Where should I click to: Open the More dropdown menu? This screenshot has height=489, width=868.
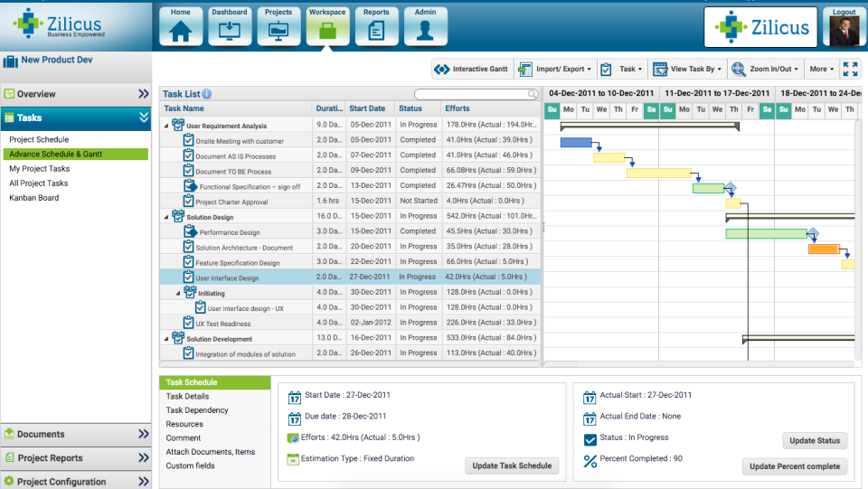[x=821, y=69]
